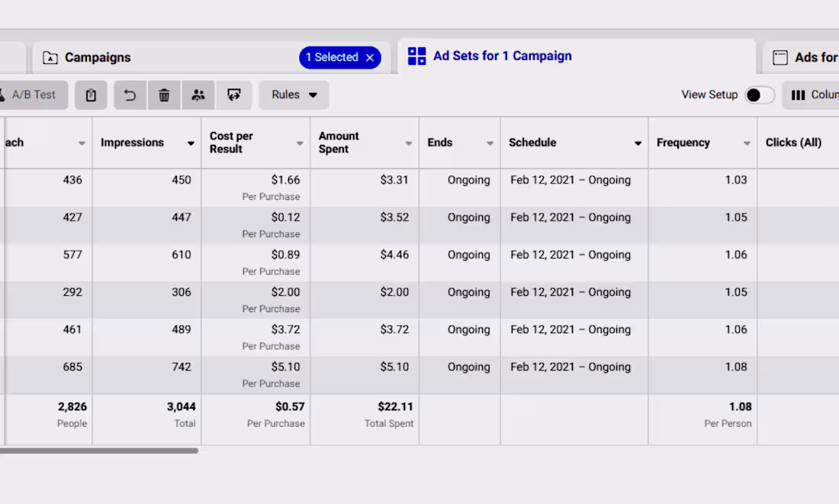Click the Ad Sets grid icon
Screen dimensions: 839x504
point(416,56)
